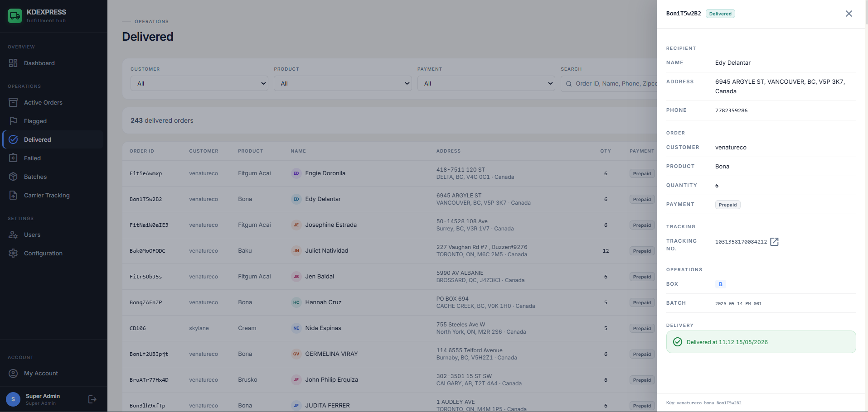
Task: Click Jen Baidal's JB avatar
Action: 296,277
